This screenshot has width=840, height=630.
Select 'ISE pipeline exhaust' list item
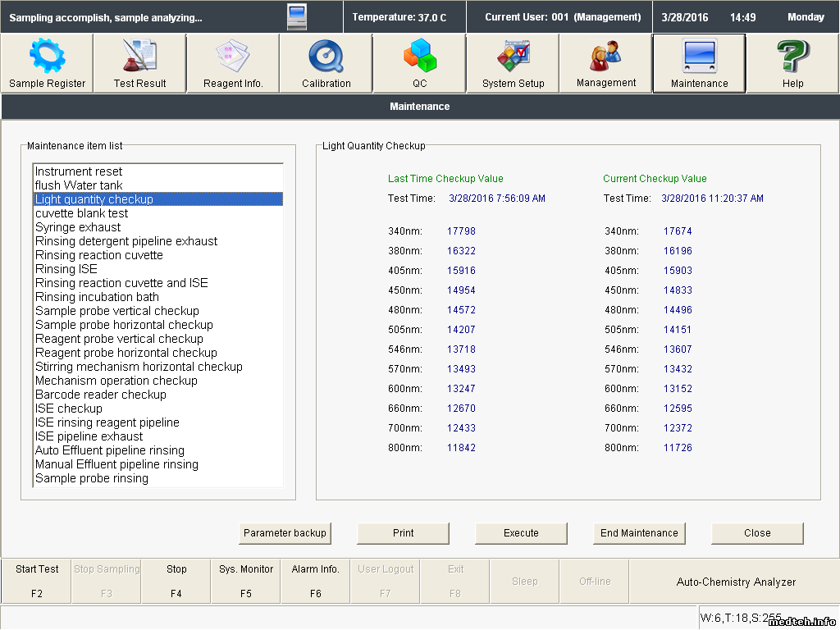(89, 436)
